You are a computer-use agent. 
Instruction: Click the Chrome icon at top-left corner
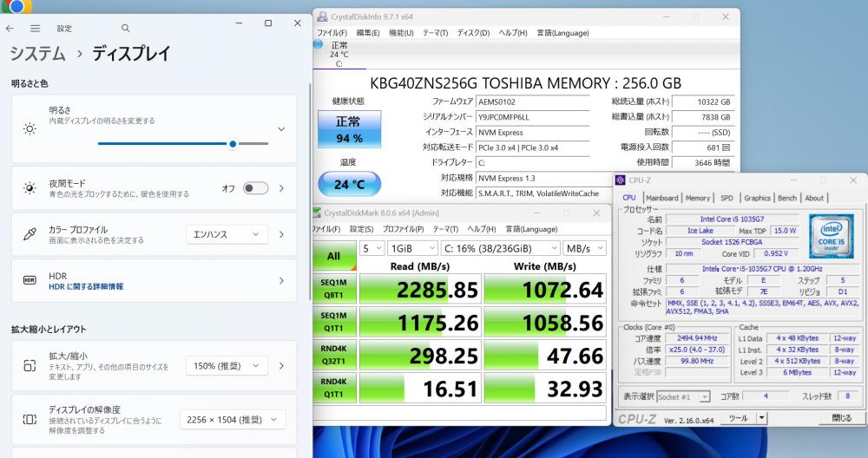[x=16, y=6]
